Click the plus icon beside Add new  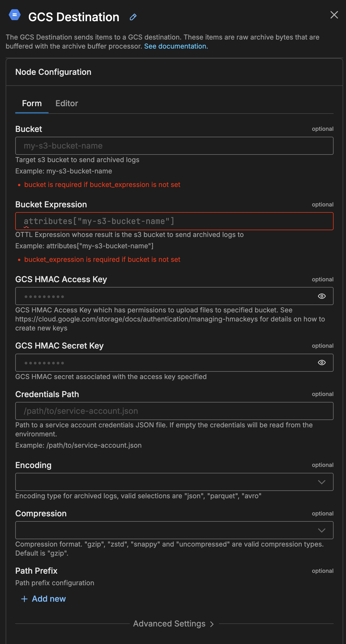(x=25, y=599)
